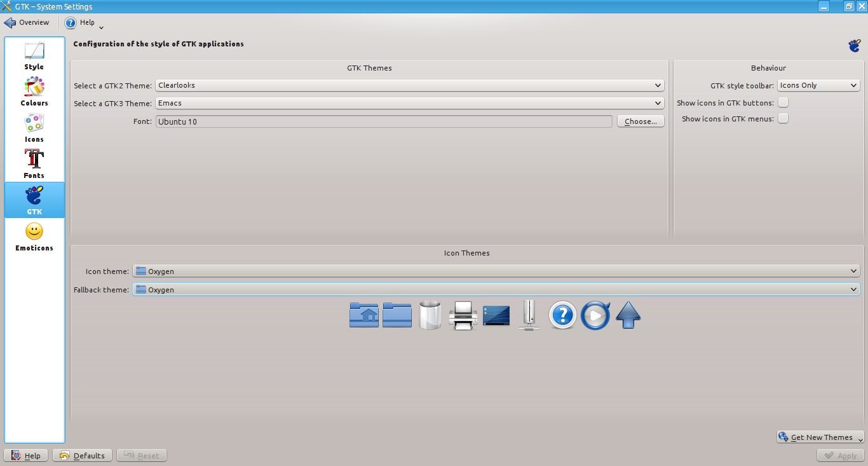This screenshot has width=868, height=466.
Task: Click the Behaviour group heading
Action: [x=768, y=68]
